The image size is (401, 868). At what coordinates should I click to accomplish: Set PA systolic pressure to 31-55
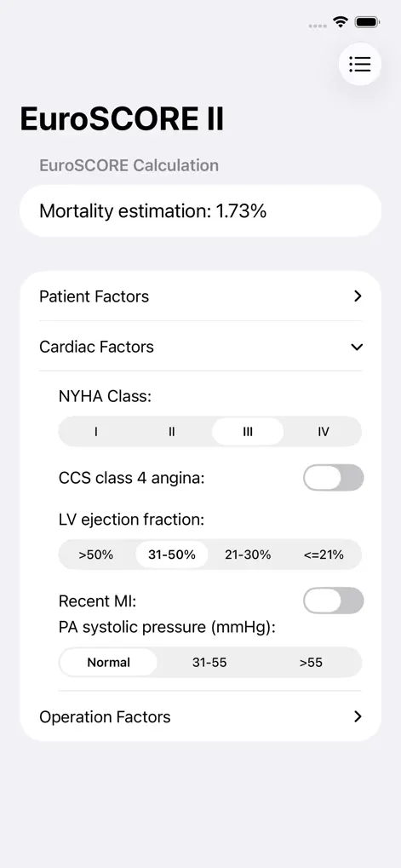point(209,663)
